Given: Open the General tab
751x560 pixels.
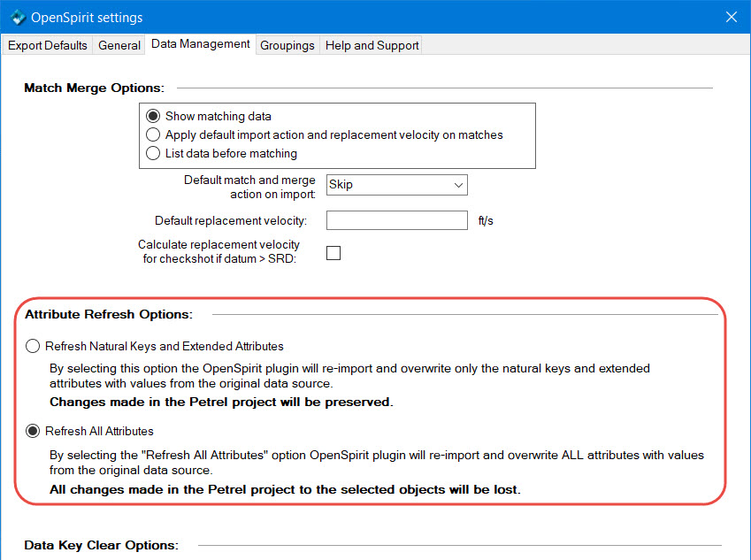Looking at the screenshot, I should tap(119, 45).
